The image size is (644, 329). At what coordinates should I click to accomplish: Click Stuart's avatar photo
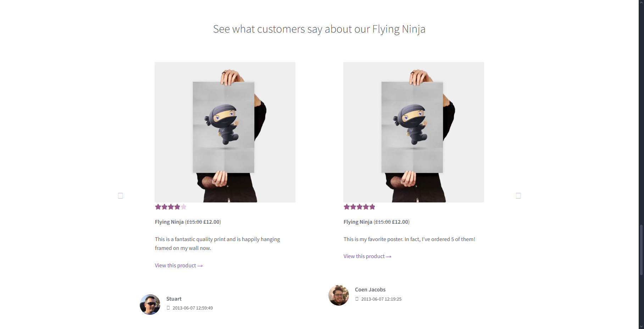click(150, 305)
